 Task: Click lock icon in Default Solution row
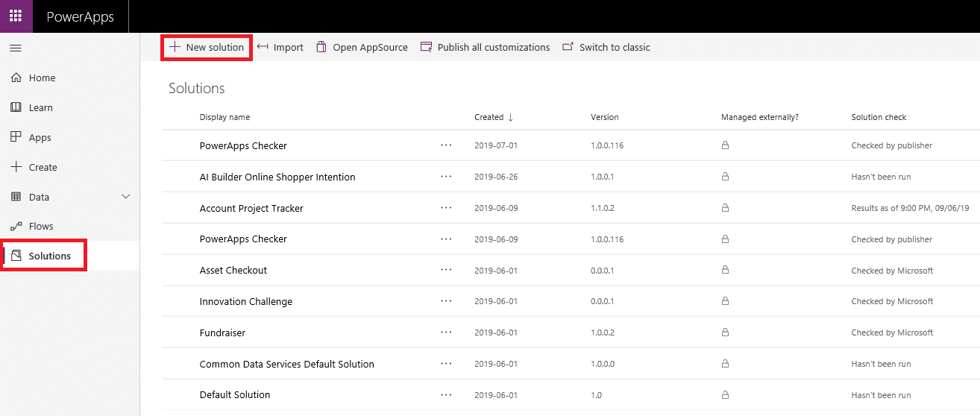pos(725,395)
